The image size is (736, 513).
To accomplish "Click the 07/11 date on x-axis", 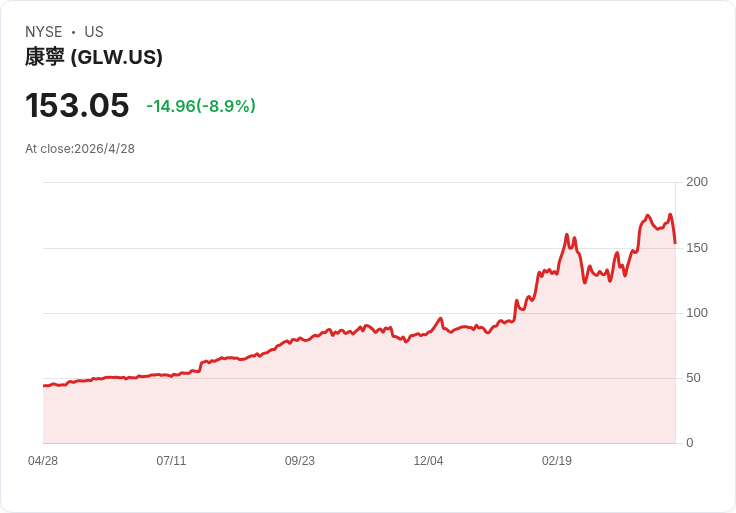I will pos(171,461).
